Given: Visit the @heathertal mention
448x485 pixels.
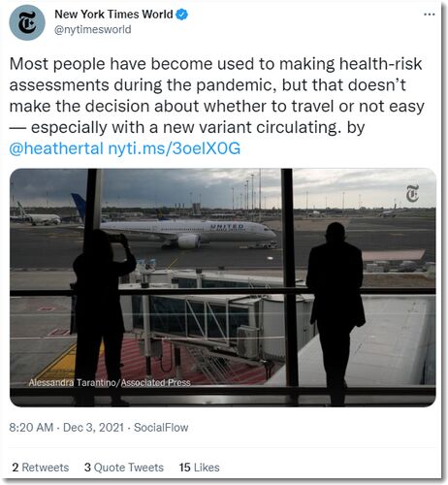Looking at the screenshot, I should pos(56,148).
